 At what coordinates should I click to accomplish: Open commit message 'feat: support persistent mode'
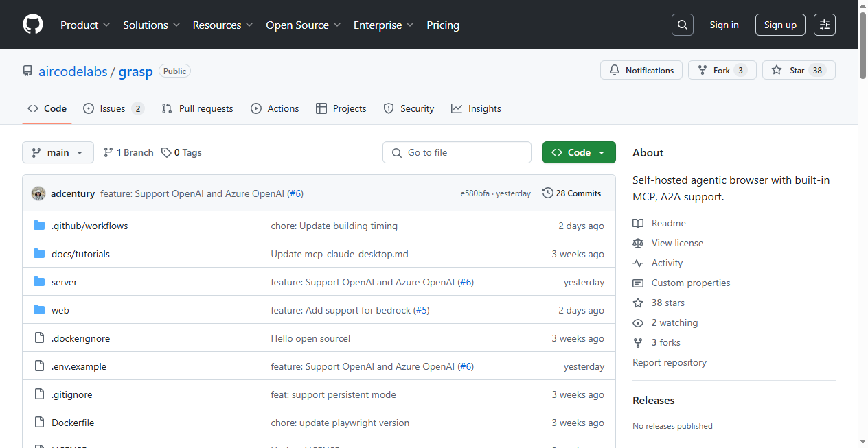point(333,394)
